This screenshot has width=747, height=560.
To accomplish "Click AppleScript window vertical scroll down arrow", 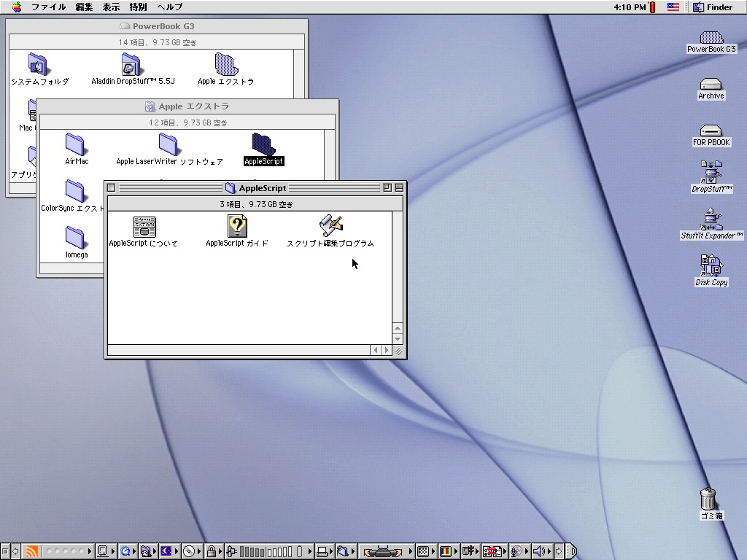I will click(398, 339).
